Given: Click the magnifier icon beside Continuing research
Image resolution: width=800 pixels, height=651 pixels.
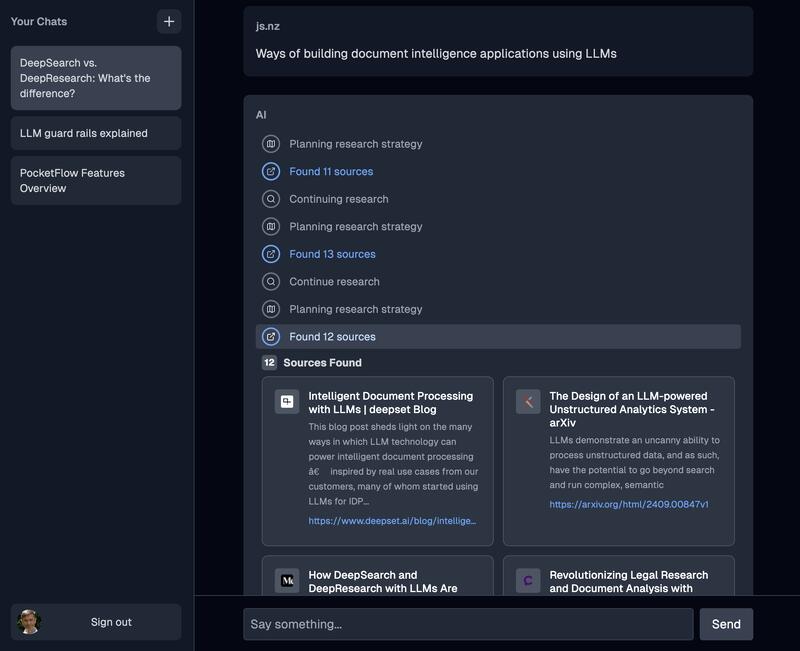Looking at the screenshot, I should pos(271,199).
